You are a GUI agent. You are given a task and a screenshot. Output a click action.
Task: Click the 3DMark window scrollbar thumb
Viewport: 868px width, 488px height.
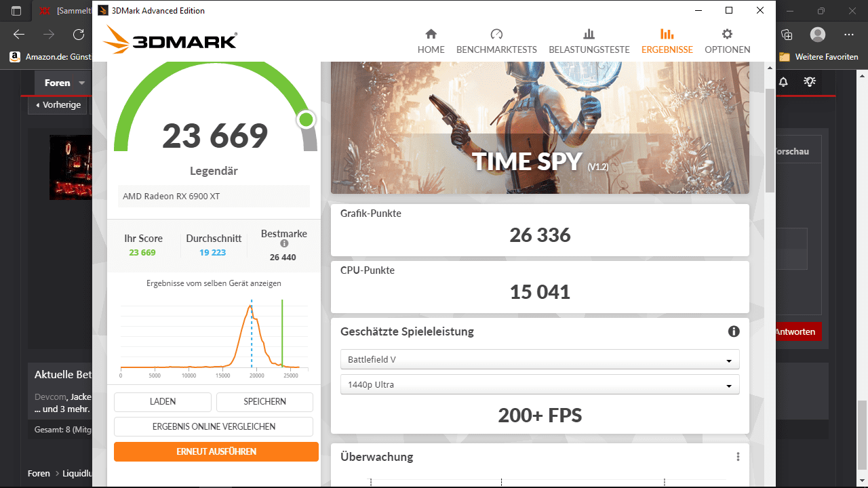(770, 139)
